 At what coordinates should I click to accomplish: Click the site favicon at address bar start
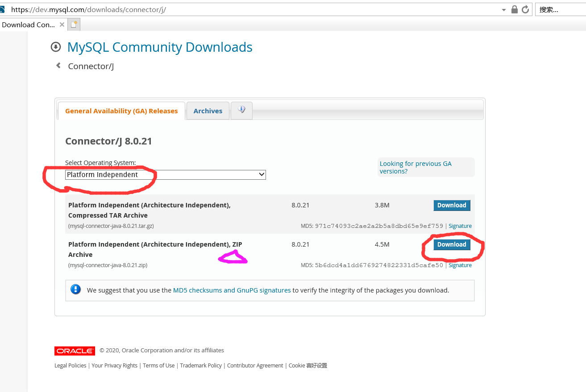tap(2, 9)
